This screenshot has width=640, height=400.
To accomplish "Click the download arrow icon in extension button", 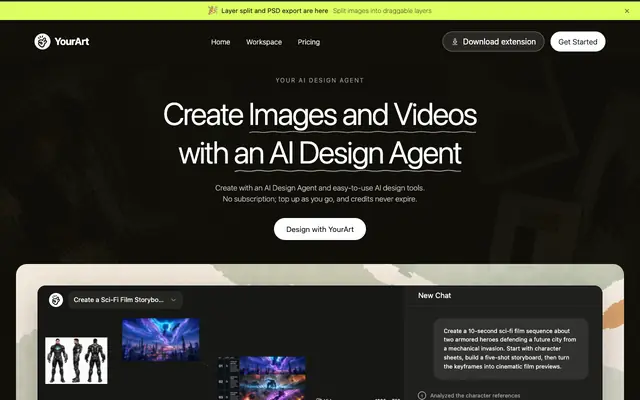I will click(455, 42).
